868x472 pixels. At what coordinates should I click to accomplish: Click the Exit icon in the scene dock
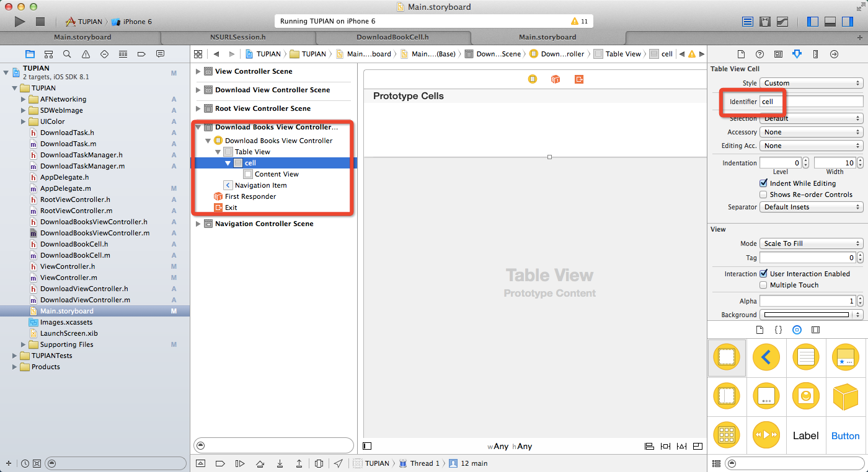pos(578,79)
